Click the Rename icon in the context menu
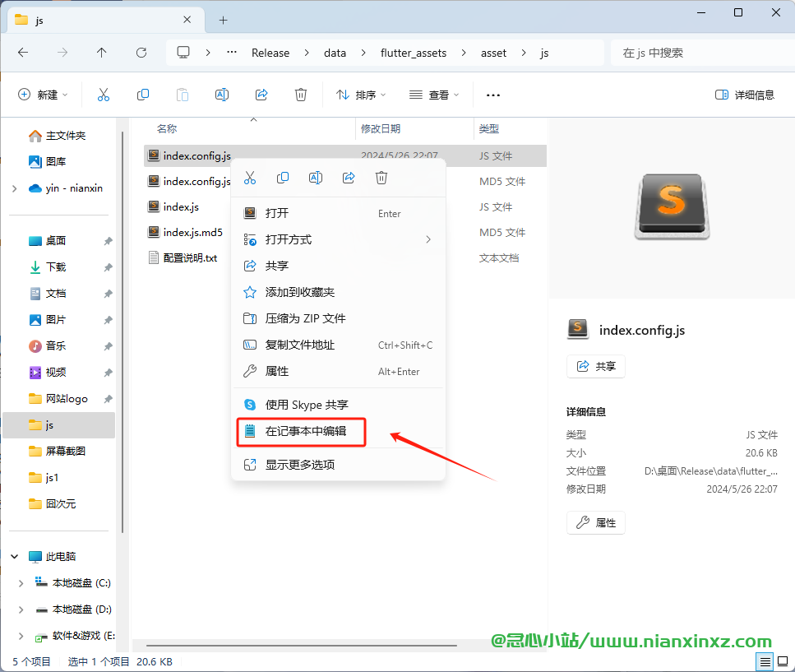Screen dimensions: 795x672 tap(316, 178)
